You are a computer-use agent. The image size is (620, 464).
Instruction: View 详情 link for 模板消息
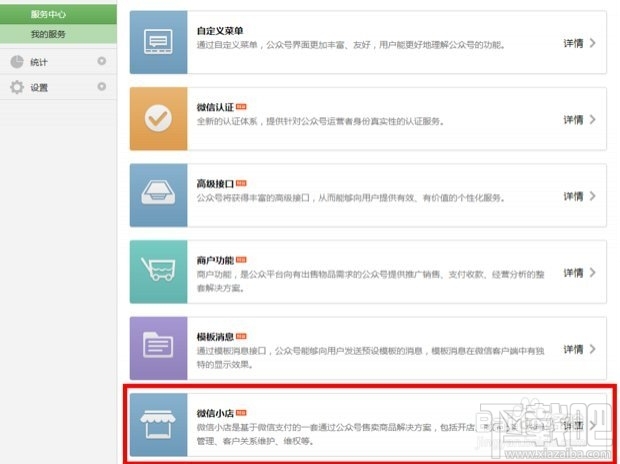click(x=573, y=349)
